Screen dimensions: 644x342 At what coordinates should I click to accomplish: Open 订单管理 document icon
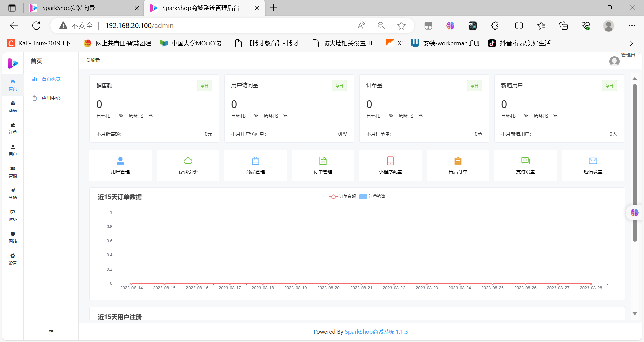tap(323, 161)
